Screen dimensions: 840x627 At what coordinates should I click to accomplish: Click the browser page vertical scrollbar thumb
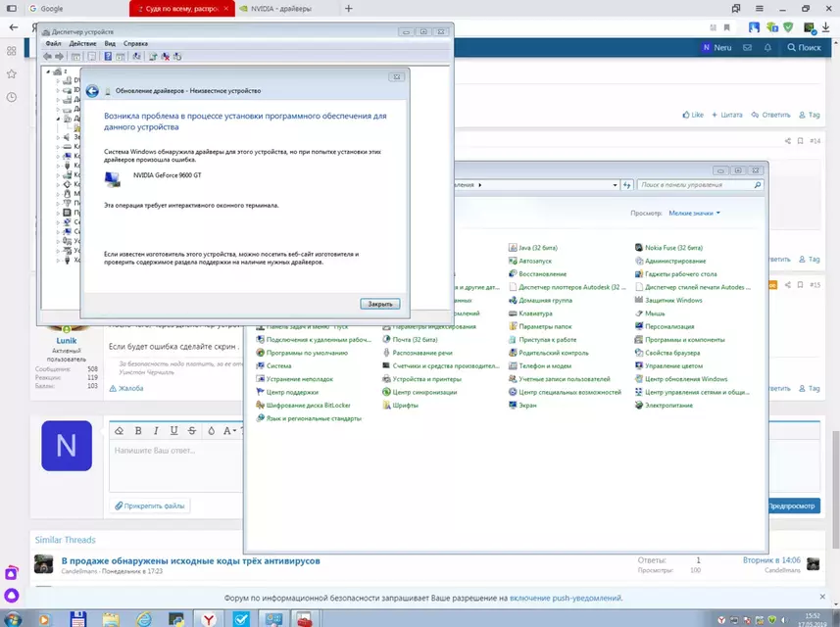click(x=835, y=490)
